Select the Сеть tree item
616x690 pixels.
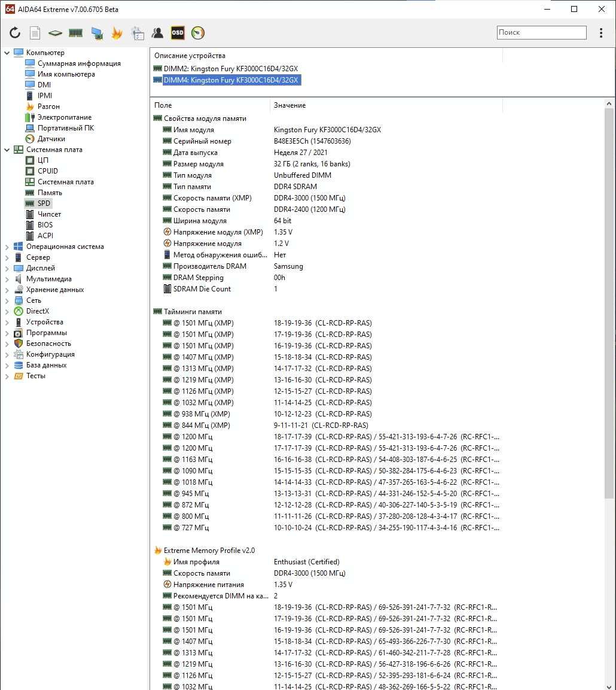(33, 300)
